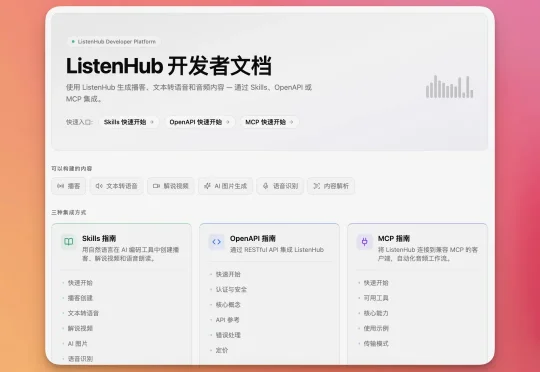Open 传输模式 in the MCP card
This screenshot has height=372, width=540.
pos(376,343)
